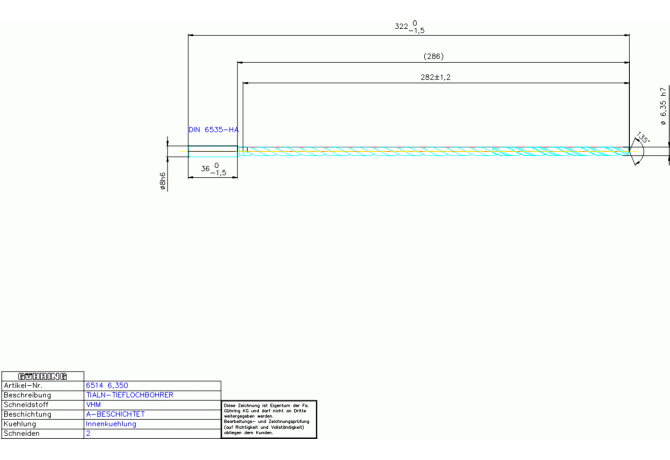Viewport: 670px width, 460px height.
Task: Click the Gühring logo in title block
Action: click(42, 376)
